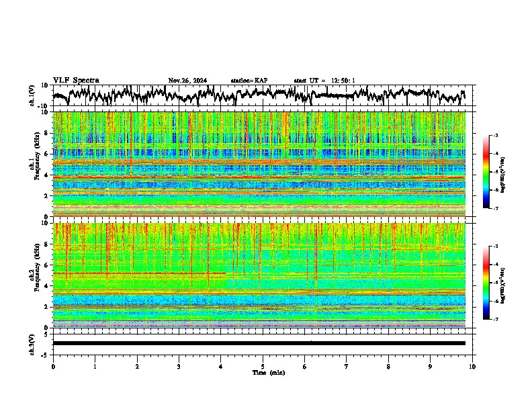Click the time axis tick label "5"
The width and height of the screenshot is (532, 411).
263,367
